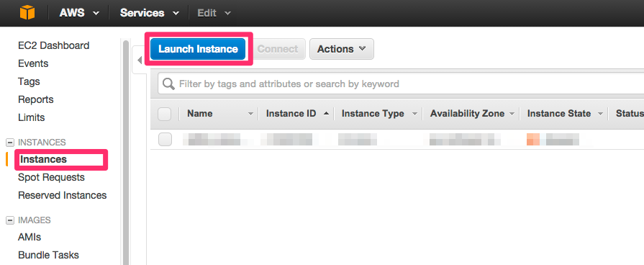Open the Actions dropdown
Screen dimensions: 644x265
click(x=342, y=49)
